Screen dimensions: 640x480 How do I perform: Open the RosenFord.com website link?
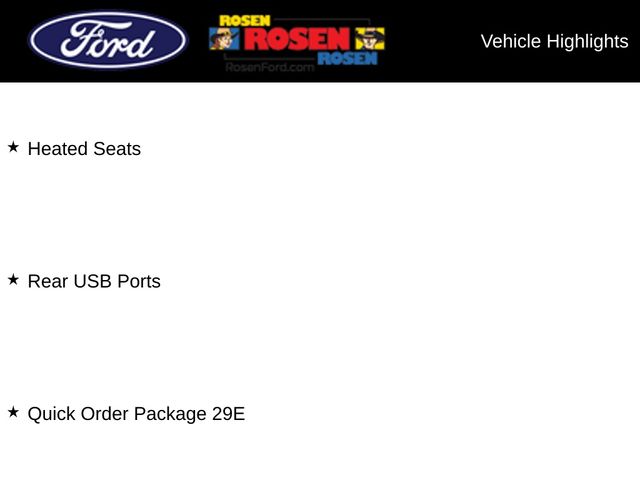click(270, 67)
